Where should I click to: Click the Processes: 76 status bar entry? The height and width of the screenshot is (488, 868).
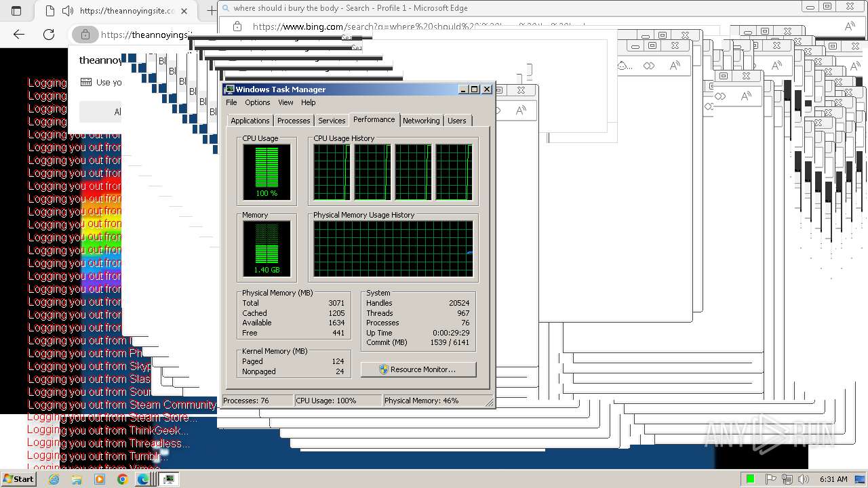[257, 401]
